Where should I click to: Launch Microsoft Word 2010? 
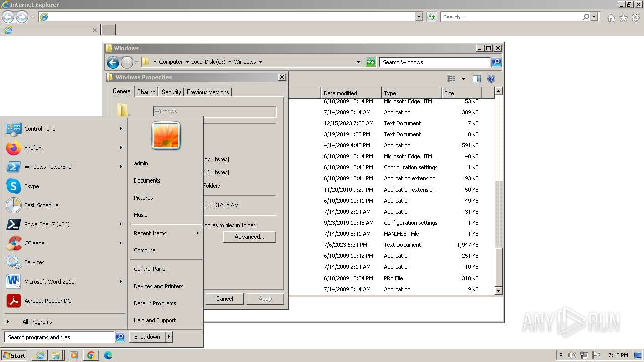click(x=64, y=282)
